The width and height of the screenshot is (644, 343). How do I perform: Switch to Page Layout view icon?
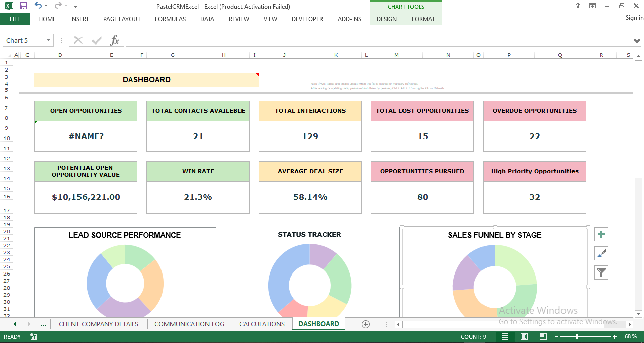pos(524,336)
